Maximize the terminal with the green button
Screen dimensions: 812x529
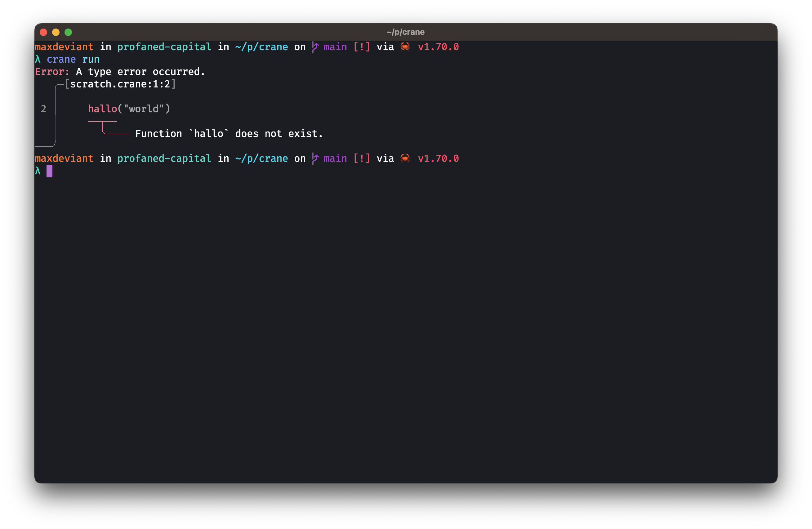point(68,32)
